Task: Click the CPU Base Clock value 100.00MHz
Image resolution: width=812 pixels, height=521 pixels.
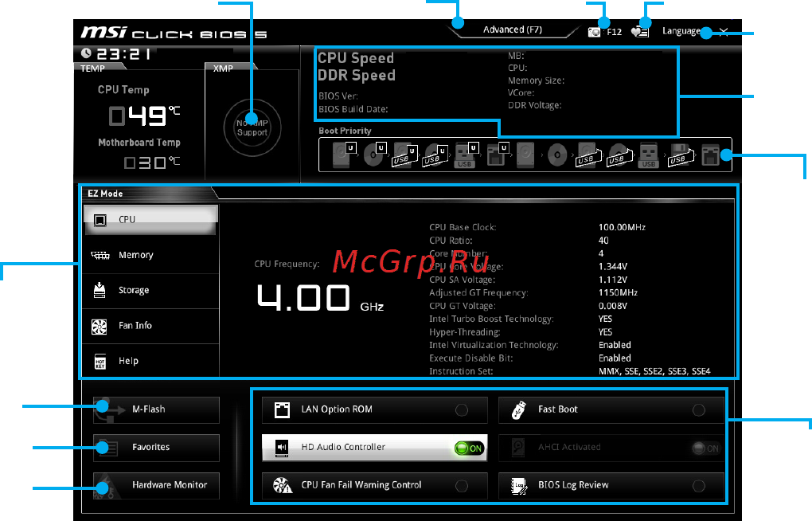Action: (x=622, y=227)
